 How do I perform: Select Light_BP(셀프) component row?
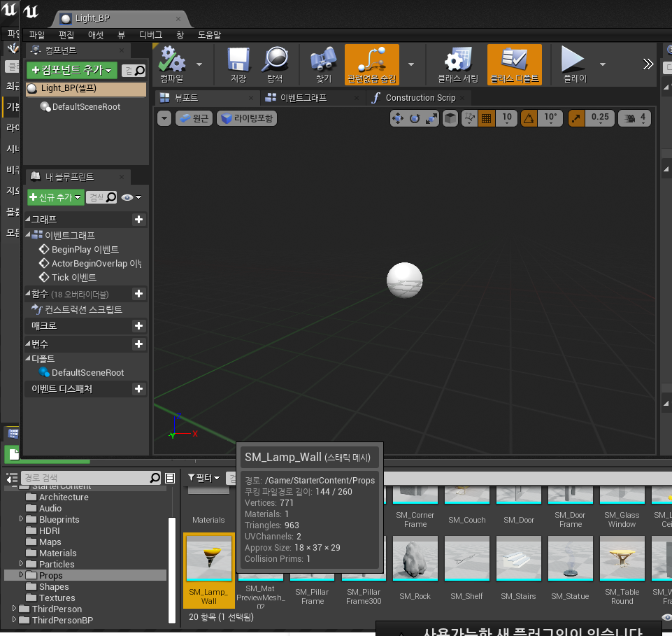pyautogui.click(x=86, y=88)
